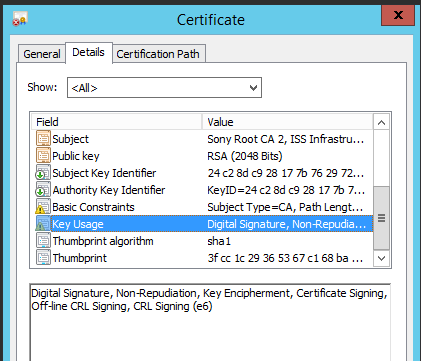
Task: Select the Thumbprint algorithm row
Action: [202, 241]
